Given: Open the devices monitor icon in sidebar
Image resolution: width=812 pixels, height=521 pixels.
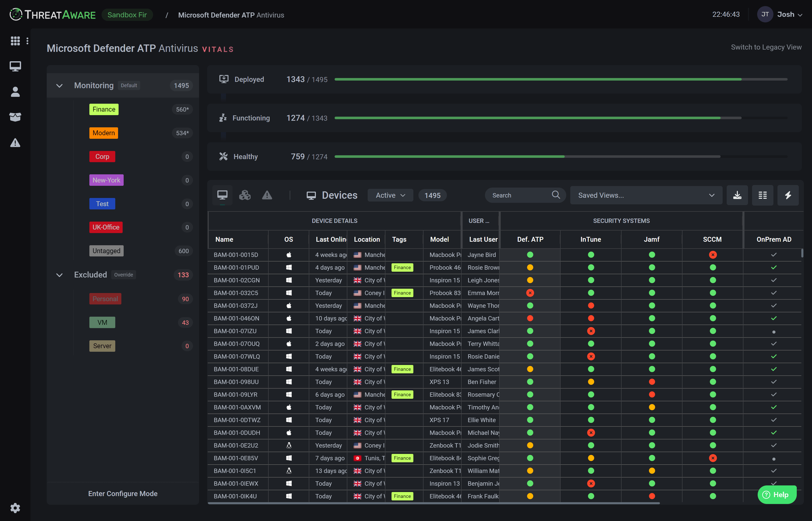Looking at the screenshot, I should (15, 66).
